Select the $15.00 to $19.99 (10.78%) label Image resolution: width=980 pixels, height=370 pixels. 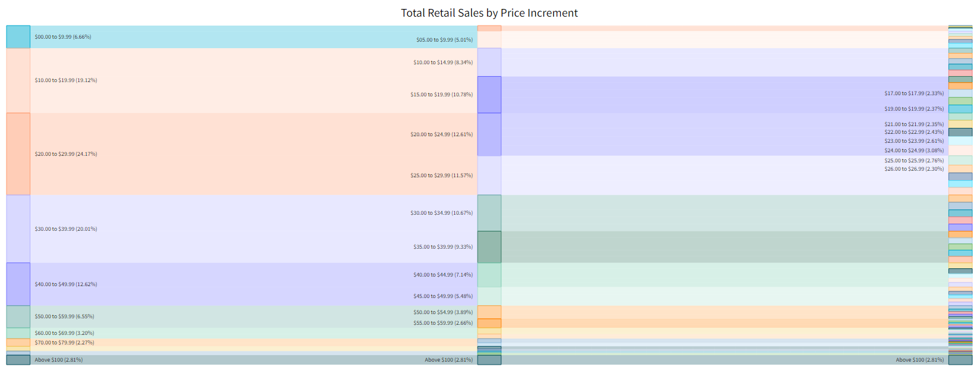[441, 95]
